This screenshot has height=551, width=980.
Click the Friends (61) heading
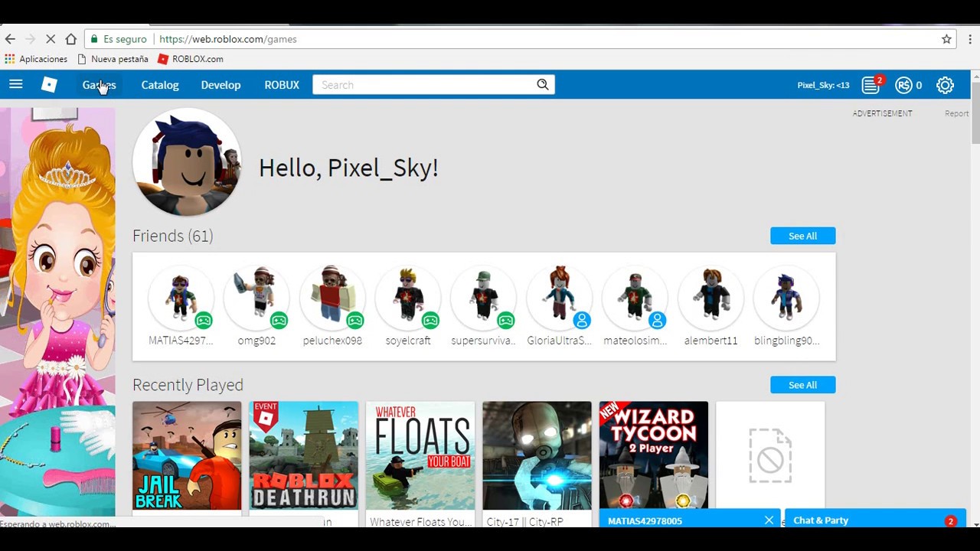(173, 236)
